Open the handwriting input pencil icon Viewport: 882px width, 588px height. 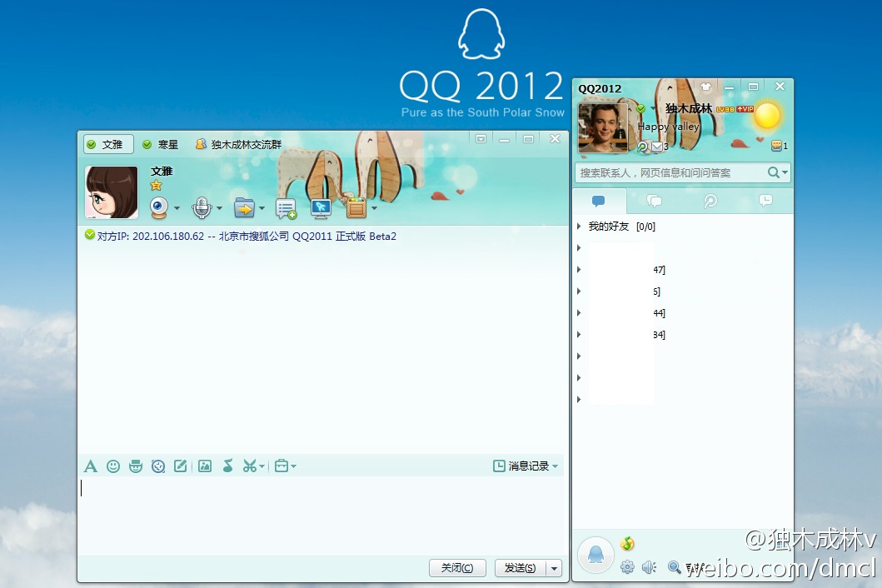(181, 466)
